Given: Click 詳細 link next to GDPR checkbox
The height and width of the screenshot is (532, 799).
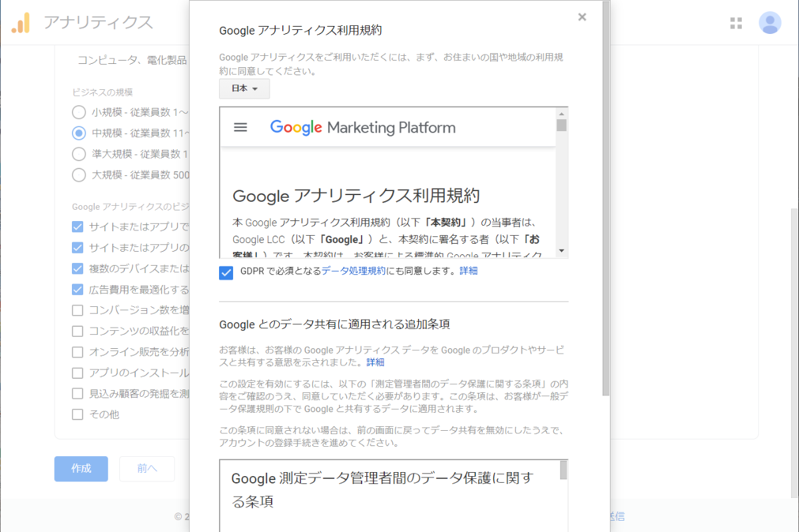Looking at the screenshot, I should pyautogui.click(x=468, y=271).
